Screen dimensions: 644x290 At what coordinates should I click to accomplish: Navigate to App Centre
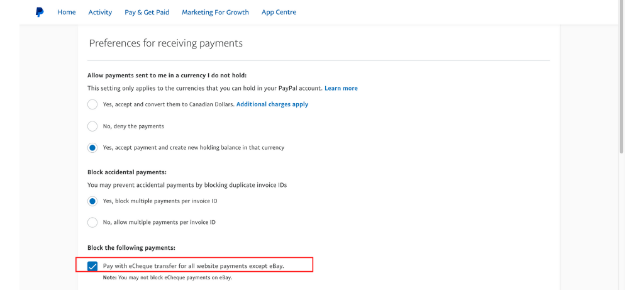[x=279, y=13]
